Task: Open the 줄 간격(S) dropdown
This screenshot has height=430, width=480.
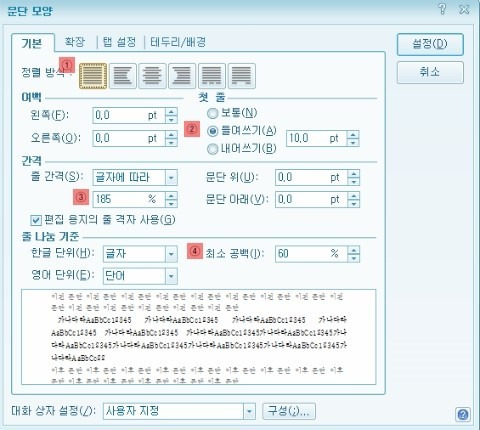Action: pyautogui.click(x=171, y=178)
